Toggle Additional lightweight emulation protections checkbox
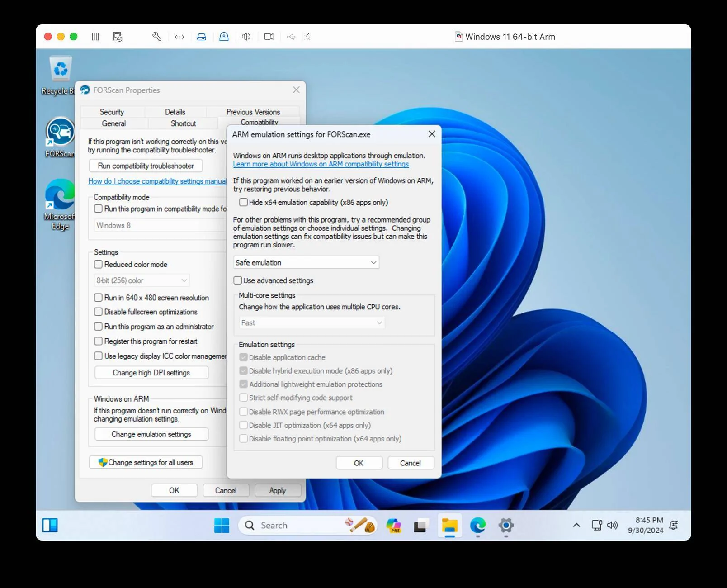Image resolution: width=727 pixels, height=588 pixels. pyautogui.click(x=243, y=384)
